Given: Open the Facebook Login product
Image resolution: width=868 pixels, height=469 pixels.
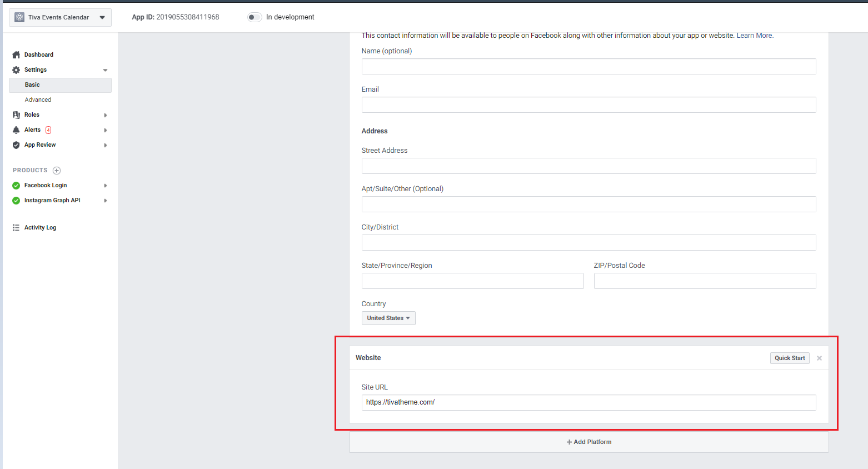Looking at the screenshot, I should click(46, 186).
